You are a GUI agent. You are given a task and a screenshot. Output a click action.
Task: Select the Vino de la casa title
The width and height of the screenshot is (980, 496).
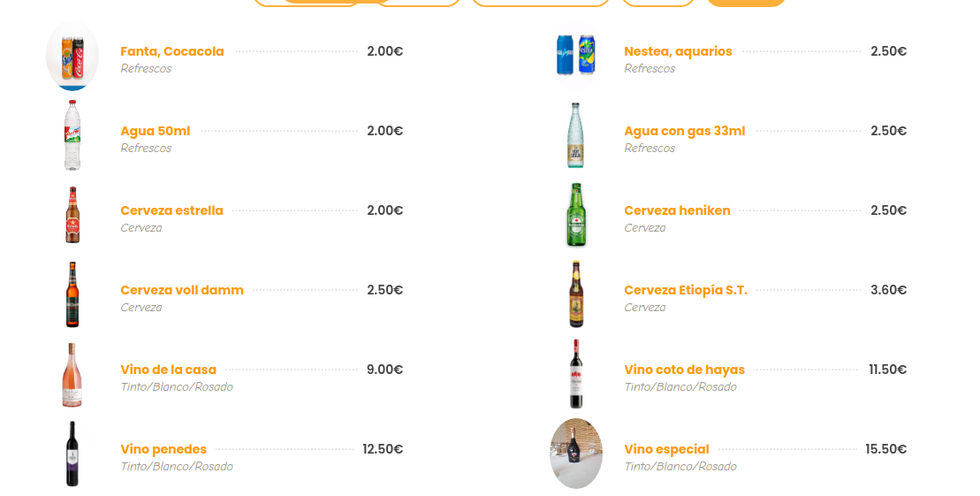pyautogui.click(x=168, y=370)
